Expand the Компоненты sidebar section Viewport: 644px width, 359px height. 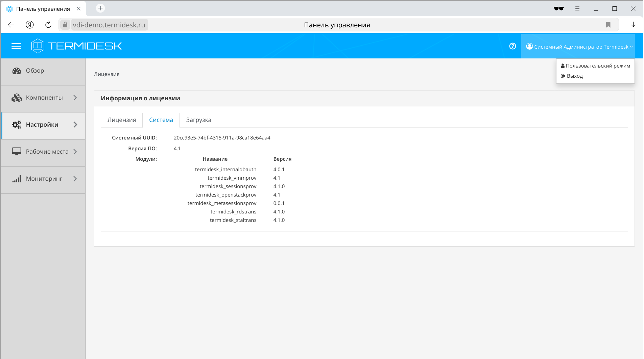[43, 98]
